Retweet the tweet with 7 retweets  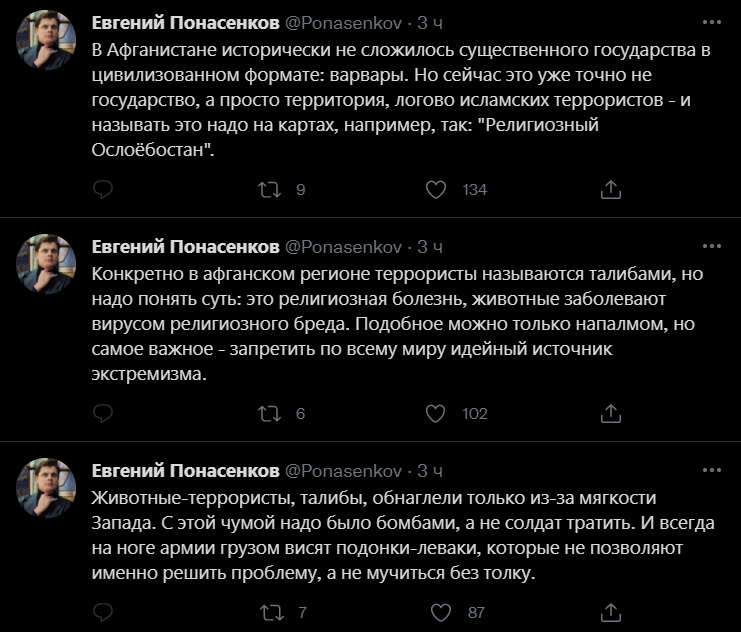pyautogui.click(x=272, y=613)
